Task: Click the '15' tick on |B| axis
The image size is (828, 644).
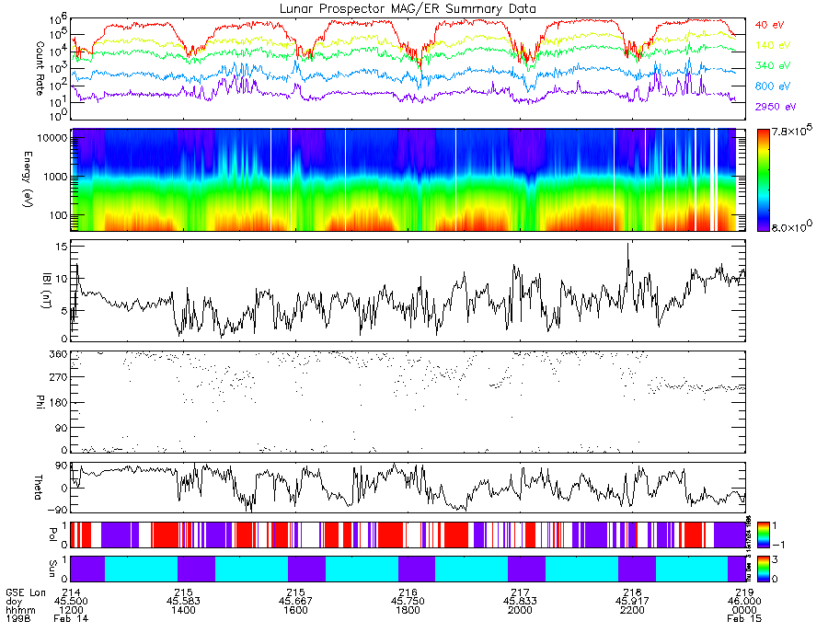Action: click(x=62, y=247)
